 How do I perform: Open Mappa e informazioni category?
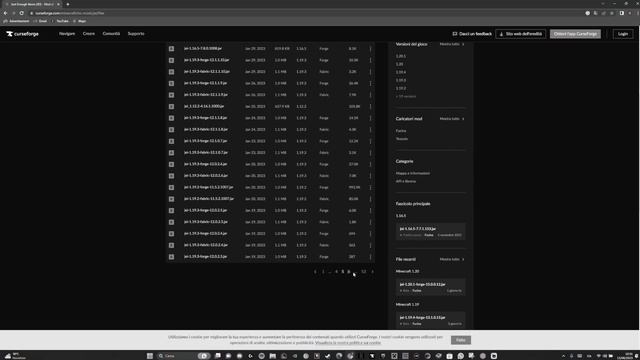[x=413, y=173]
